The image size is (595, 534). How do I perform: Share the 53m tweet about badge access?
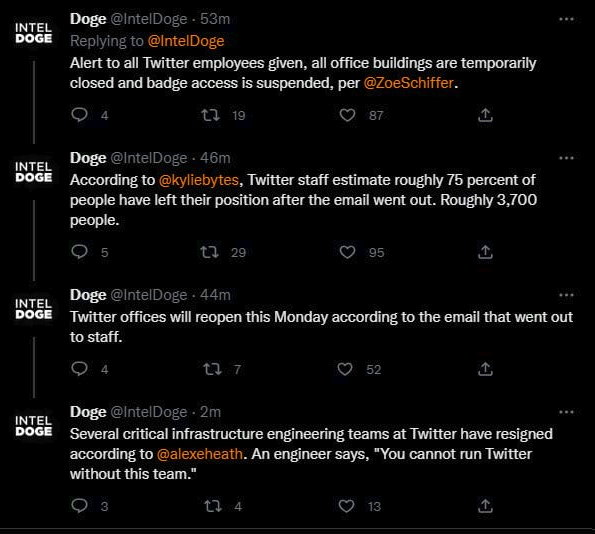[485, 115]
